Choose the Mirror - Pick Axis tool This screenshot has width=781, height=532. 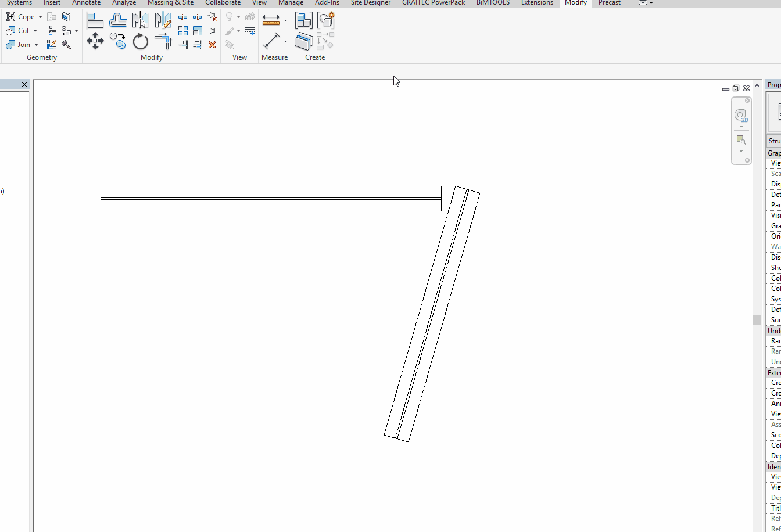click(x=139, y=19)
